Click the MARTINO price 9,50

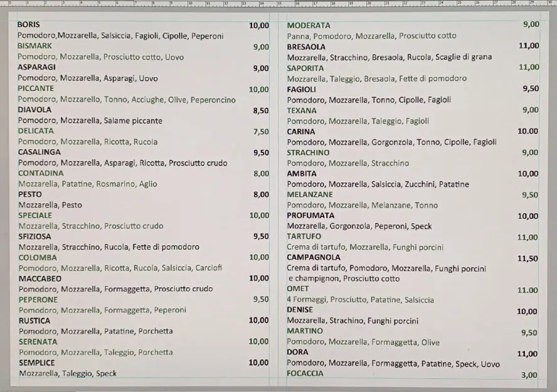pos(529,331)
